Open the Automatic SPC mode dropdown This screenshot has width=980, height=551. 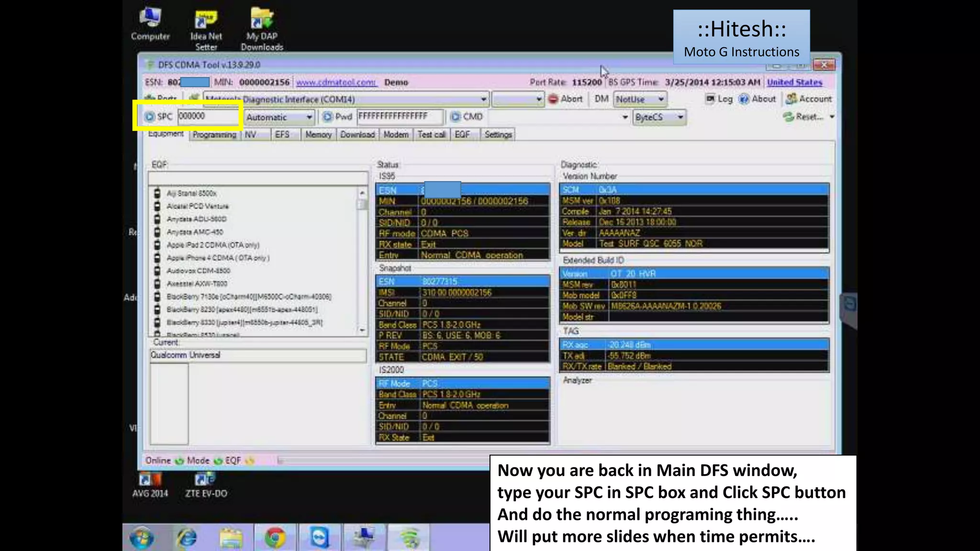coord(279,117)
